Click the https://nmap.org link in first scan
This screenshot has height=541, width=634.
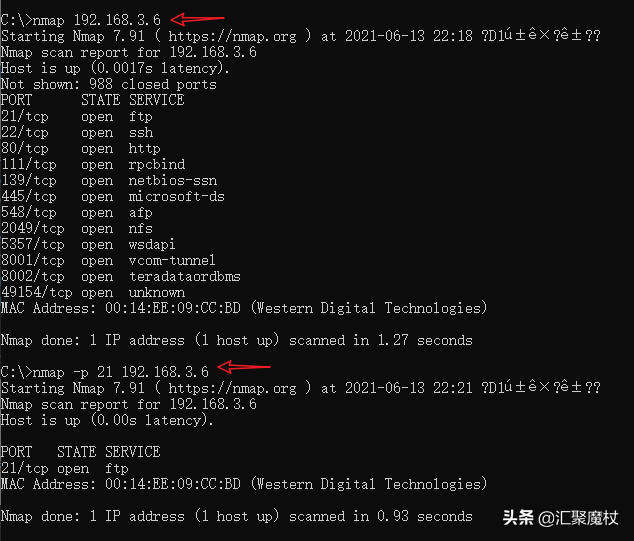pos(232,37)
